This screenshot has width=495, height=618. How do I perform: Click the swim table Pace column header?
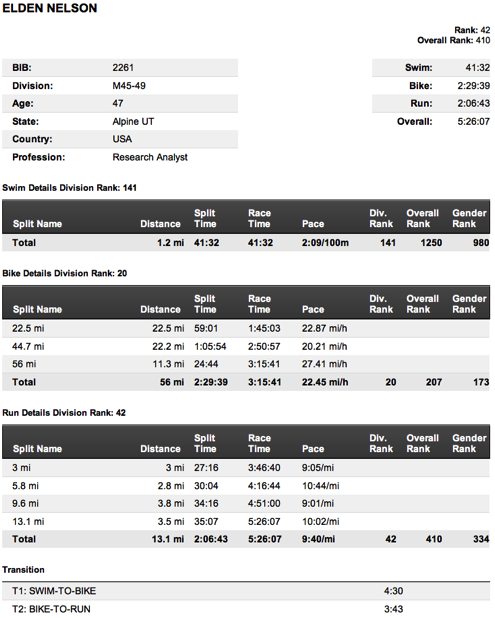click(313, 224)
